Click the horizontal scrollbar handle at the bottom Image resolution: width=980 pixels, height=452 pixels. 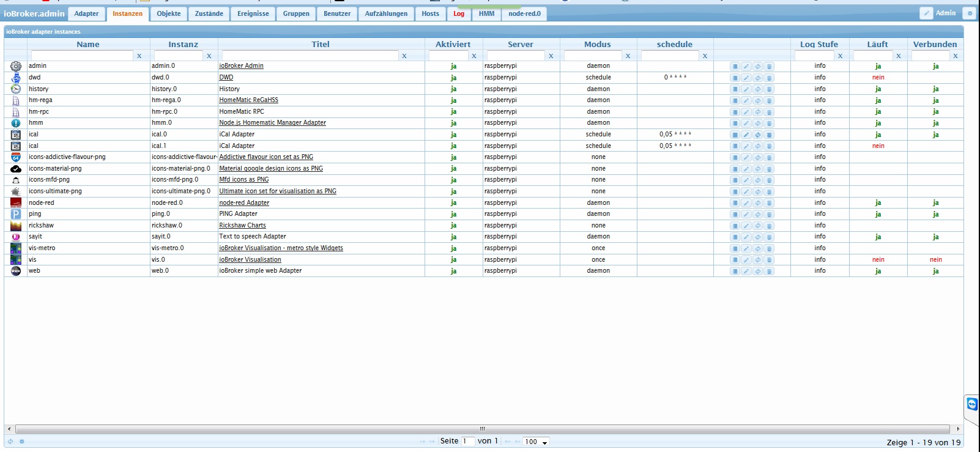(483, 429)
